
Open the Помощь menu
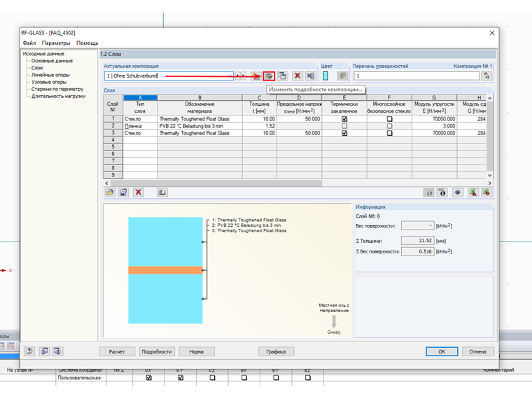pyautogui.click(x=87, y=43)
